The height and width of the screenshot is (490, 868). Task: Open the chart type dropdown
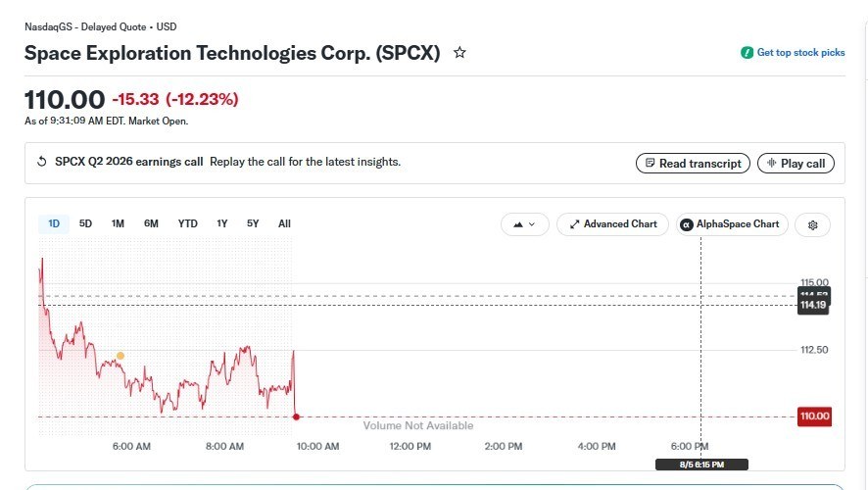pyautogui.click(x=524, y=224)
